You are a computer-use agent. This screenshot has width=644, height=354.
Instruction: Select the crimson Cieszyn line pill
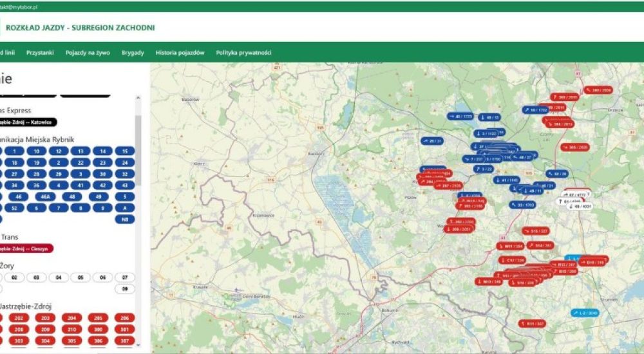click(26, 248)
